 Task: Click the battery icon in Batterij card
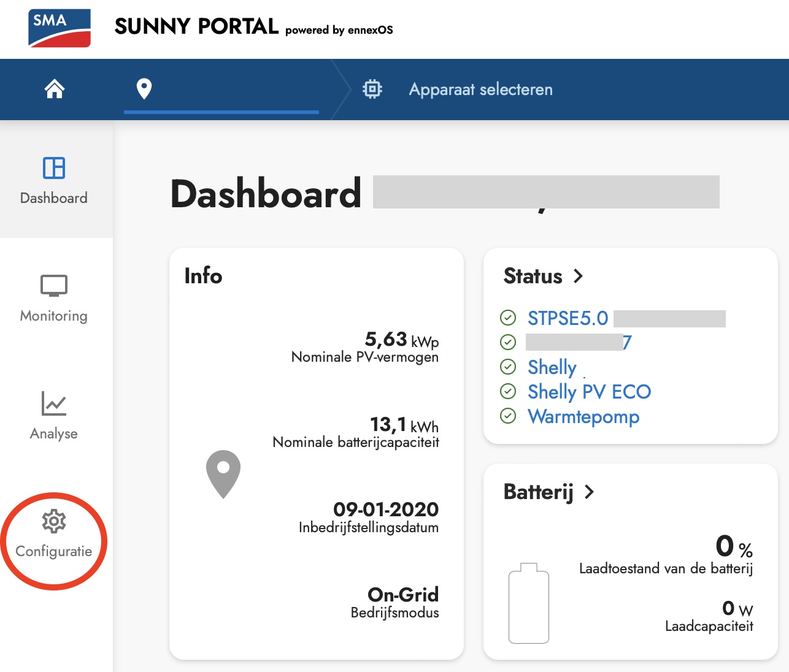click(x=529, y=603)
